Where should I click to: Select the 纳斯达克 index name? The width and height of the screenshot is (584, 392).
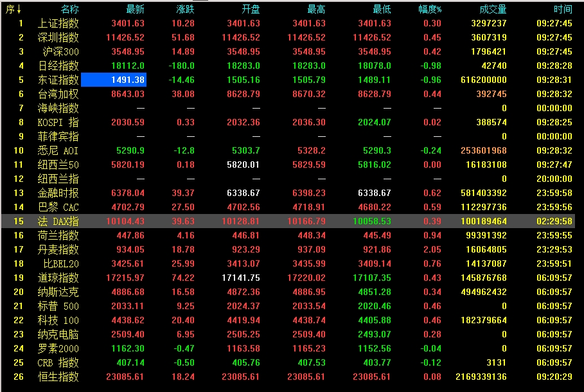pos(58,292)
